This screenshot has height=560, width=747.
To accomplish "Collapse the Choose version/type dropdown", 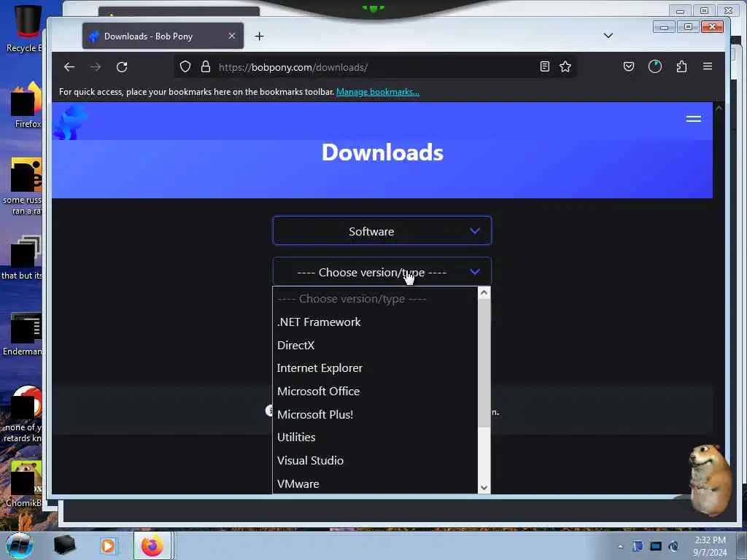I will click(382, 272).
